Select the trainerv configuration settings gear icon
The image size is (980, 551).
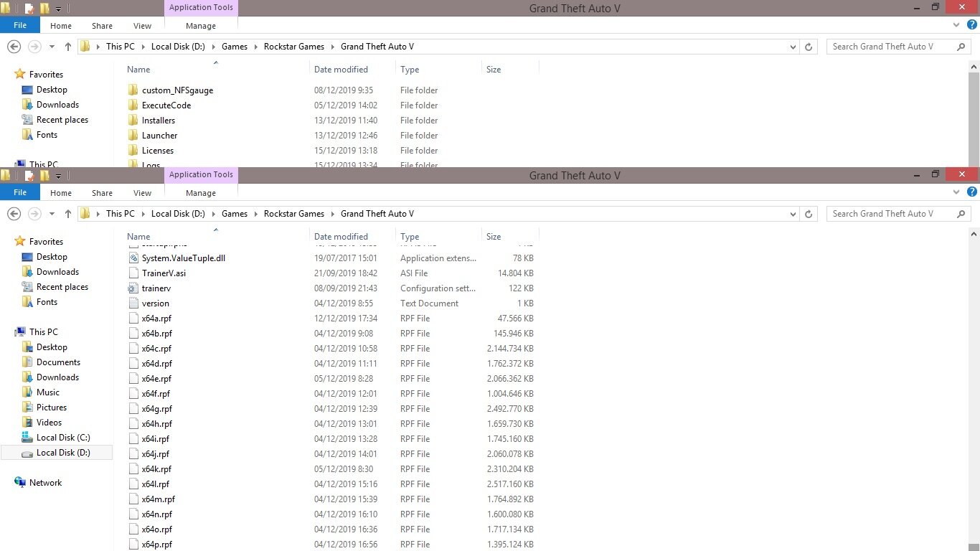133,288
